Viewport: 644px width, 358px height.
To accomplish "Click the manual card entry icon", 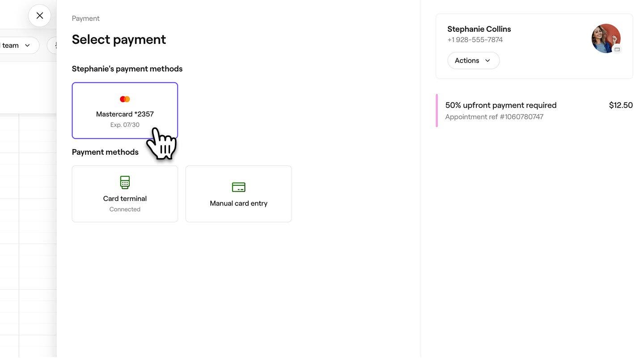I will click(x=238, y=187).
